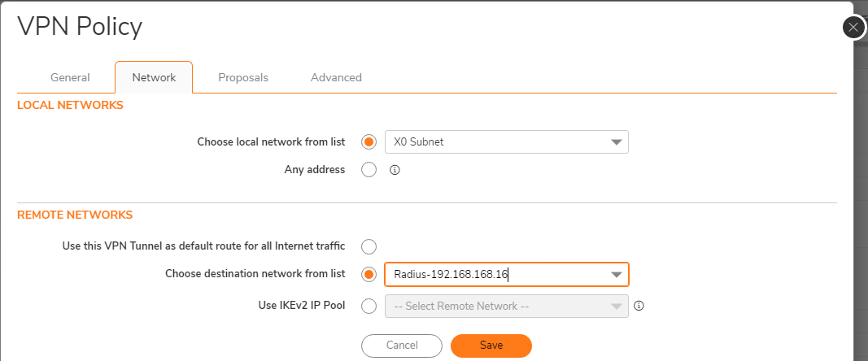Close the VPN Policy dialog with X

point(853,28)
